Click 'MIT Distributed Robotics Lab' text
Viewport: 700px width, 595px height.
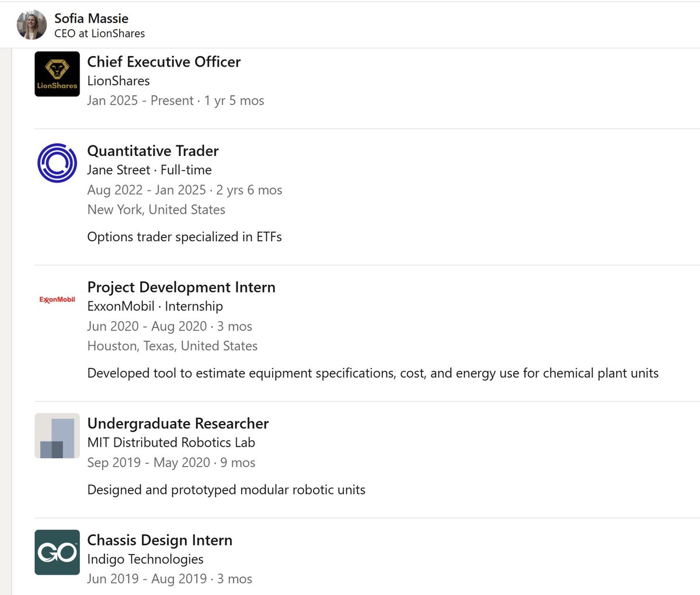tap(171, 443)
